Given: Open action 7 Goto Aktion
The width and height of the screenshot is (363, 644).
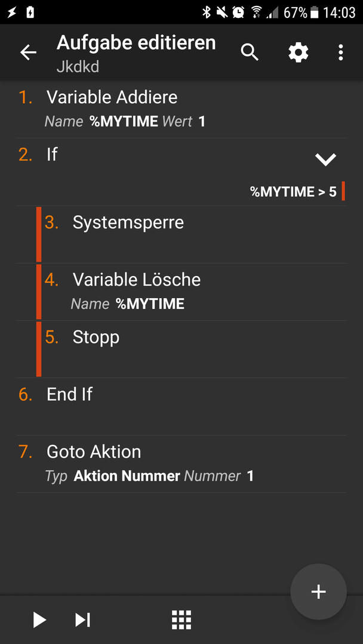Looking at the screenshot, I should click(x=181, y=464).
